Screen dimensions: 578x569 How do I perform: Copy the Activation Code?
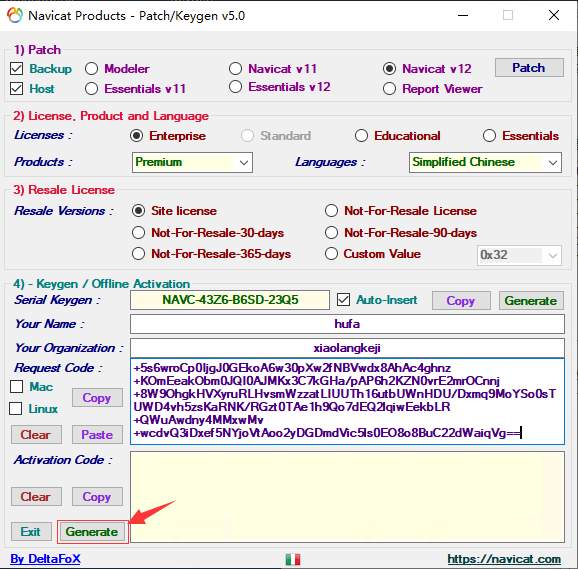[x=97, y=496]
